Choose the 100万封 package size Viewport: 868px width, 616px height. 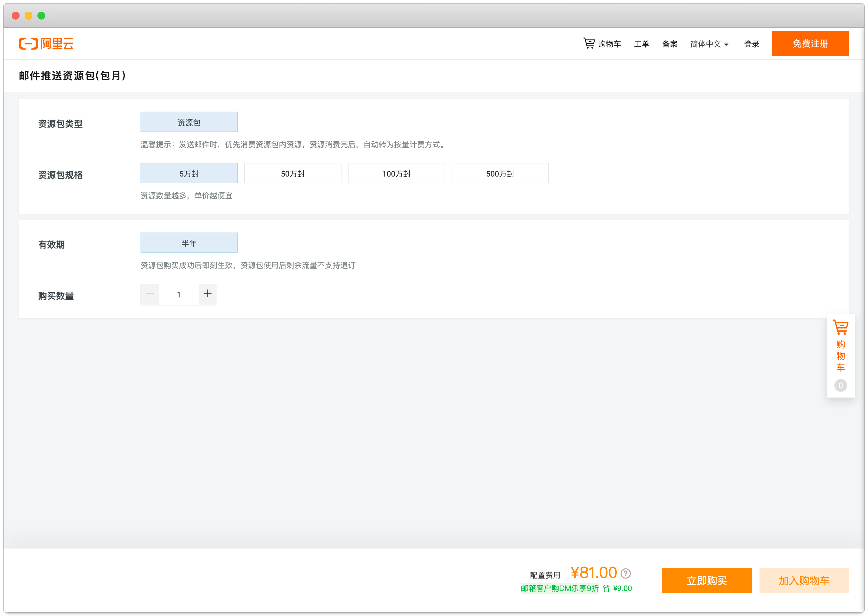coord(396,173)
